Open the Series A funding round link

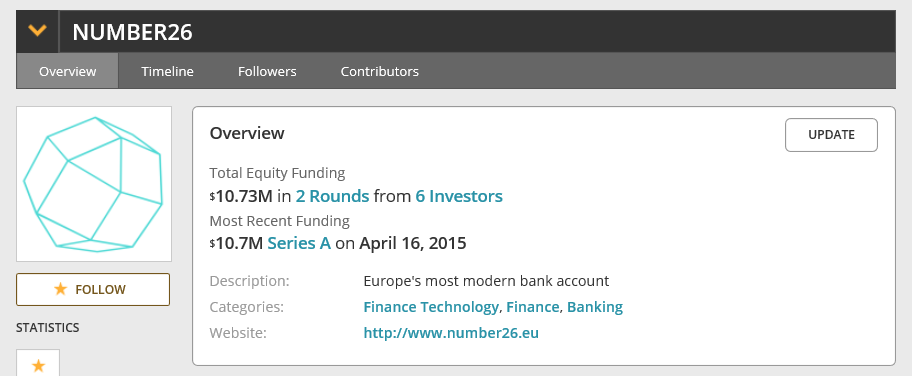pos(299,243)
